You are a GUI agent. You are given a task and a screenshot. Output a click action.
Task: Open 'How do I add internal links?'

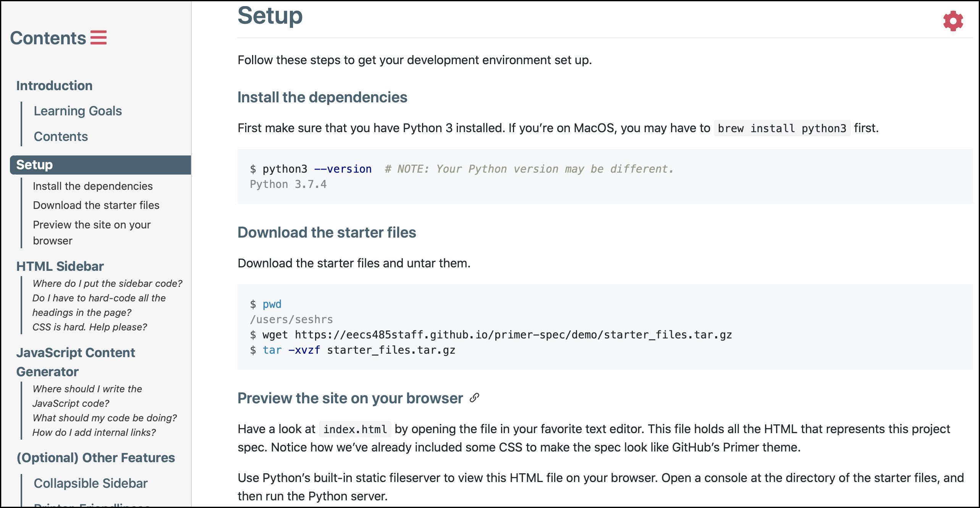pyautogui.click(x=94, y=432)
